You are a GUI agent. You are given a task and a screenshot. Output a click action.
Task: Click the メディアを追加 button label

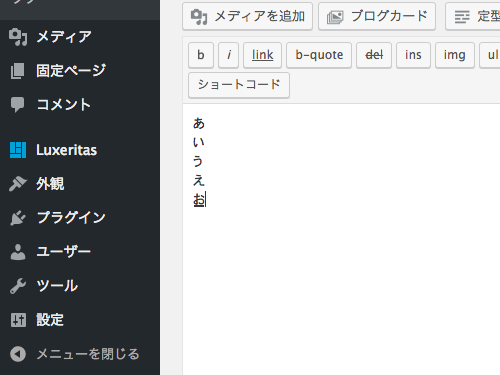tap(260, 16)
